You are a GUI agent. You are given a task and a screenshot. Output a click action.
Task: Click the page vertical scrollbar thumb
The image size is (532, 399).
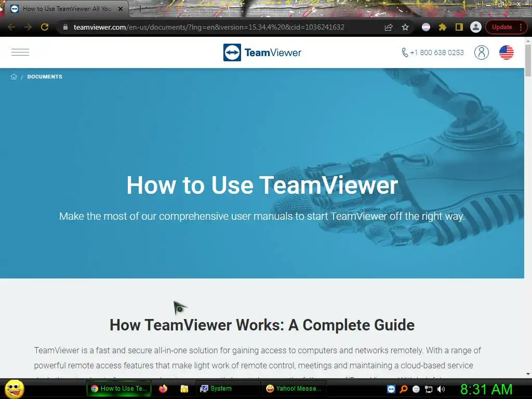click(528, 60)
